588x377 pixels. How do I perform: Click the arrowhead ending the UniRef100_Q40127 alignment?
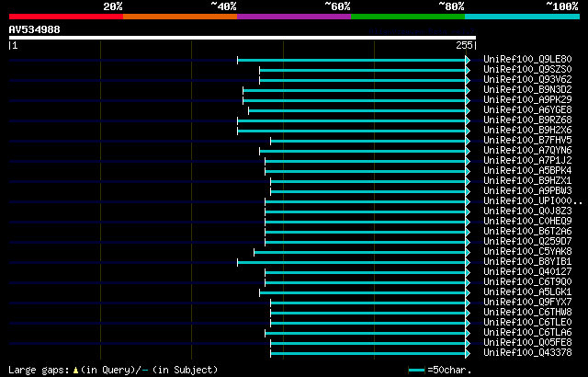pyautogui.click(x=468, y=272)
